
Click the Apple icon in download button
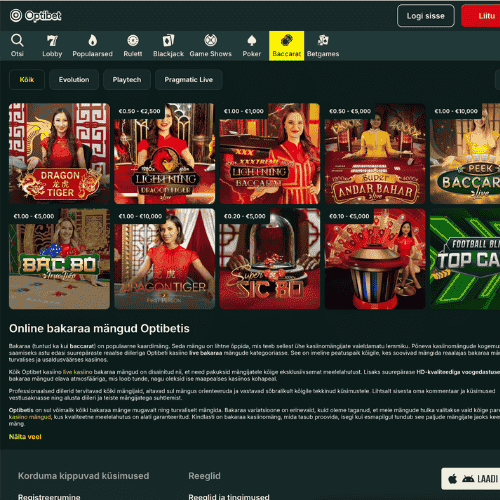[x=453, y=479]
